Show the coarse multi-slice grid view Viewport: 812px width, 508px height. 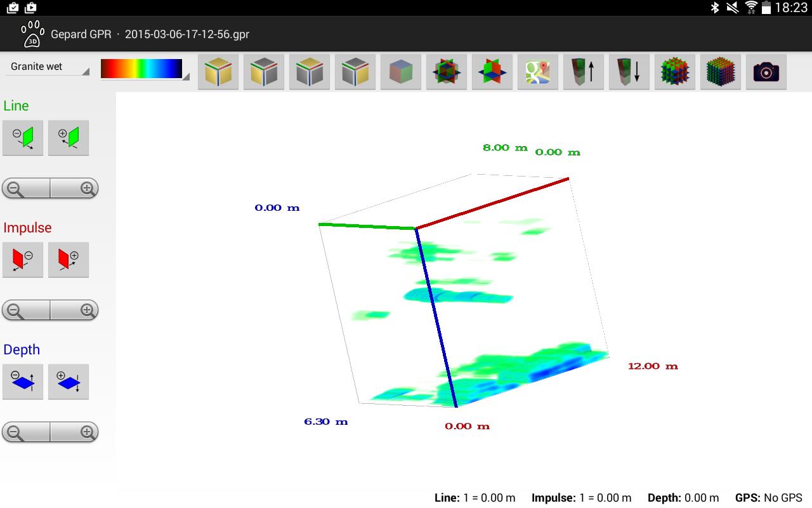[x=675, y=71]
